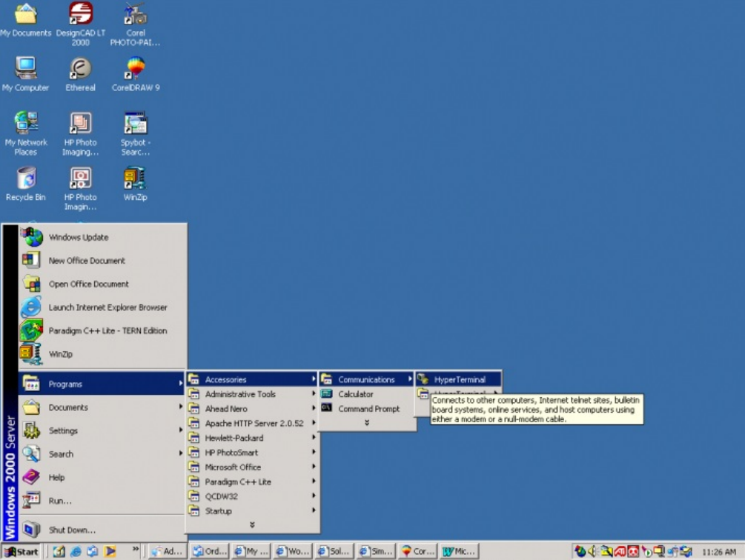
Task: Select the My Computer desktop icon
Action: tap(26, 74)
